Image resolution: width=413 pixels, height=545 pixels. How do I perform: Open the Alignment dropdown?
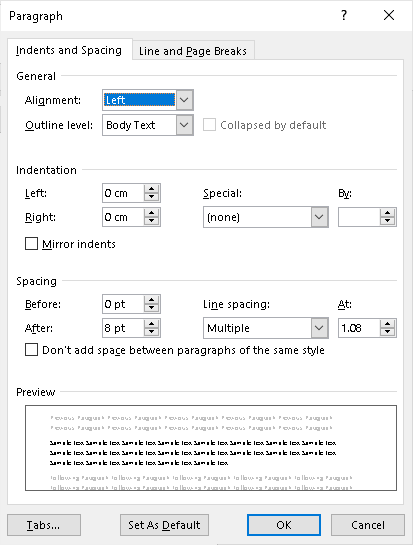[x=184, y=100]
